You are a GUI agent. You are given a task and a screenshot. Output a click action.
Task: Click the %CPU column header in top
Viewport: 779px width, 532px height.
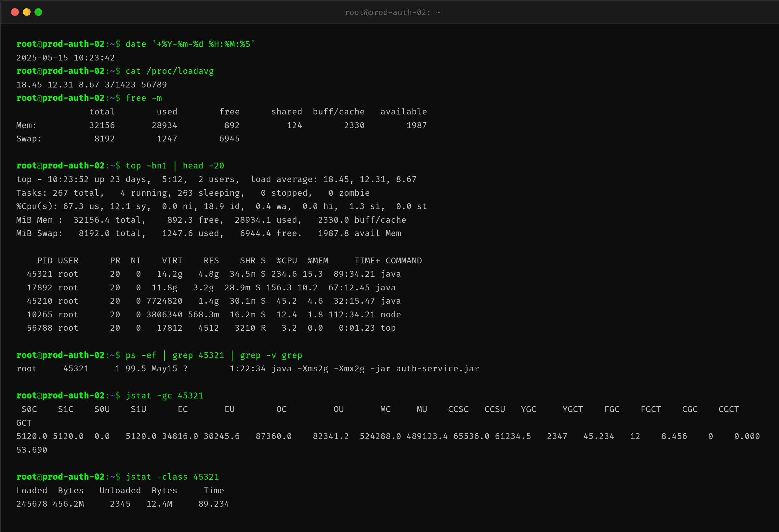[x=286, y=260]
